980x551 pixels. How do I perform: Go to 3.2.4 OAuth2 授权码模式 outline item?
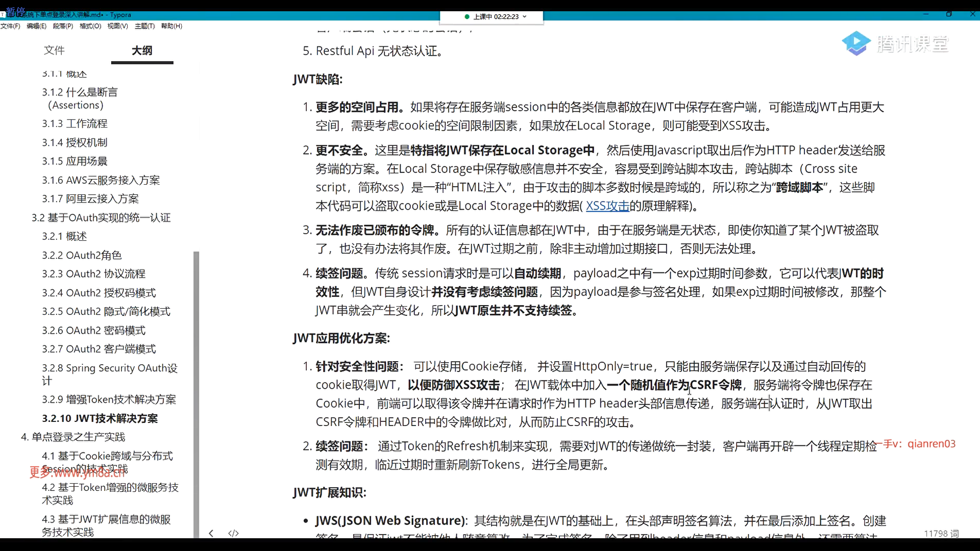pos(99,293)
